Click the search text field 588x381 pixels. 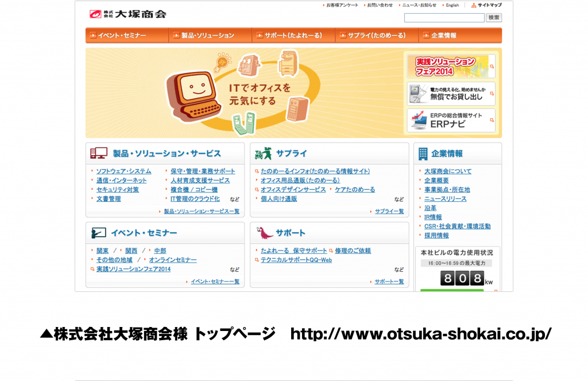tap(444, 18)
